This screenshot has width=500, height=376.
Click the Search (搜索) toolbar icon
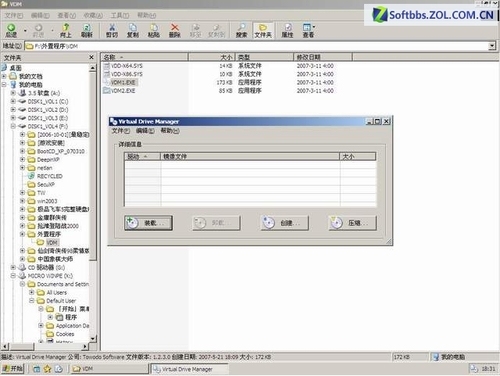coord(242,31)
